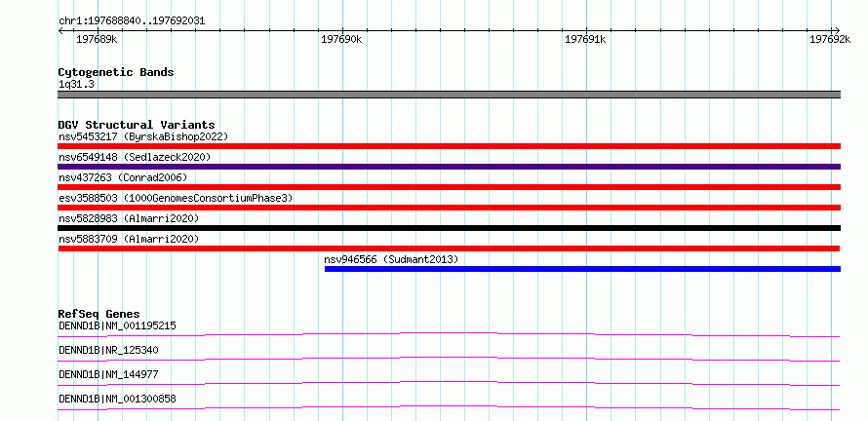Screen dimensions: 868x421
Task: Click the magenta line for DENND1B|NM_001300858
Action: click(449, 407)
